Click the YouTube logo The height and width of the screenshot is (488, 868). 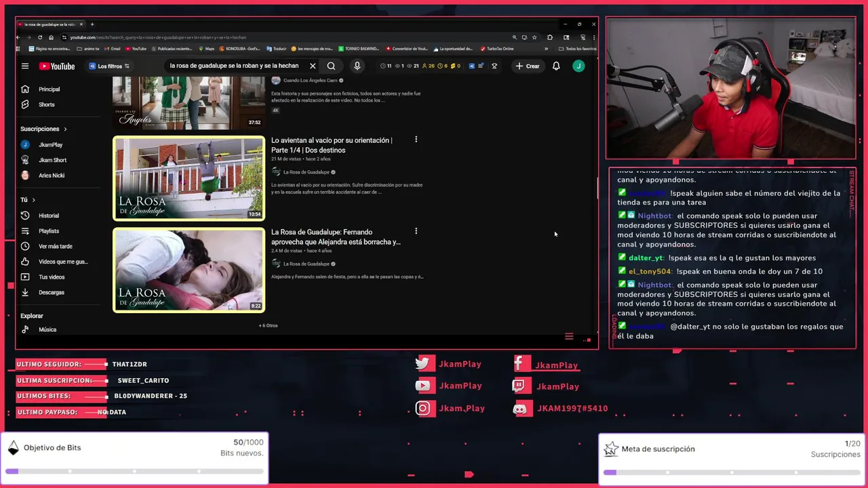[x=57, y=66]
